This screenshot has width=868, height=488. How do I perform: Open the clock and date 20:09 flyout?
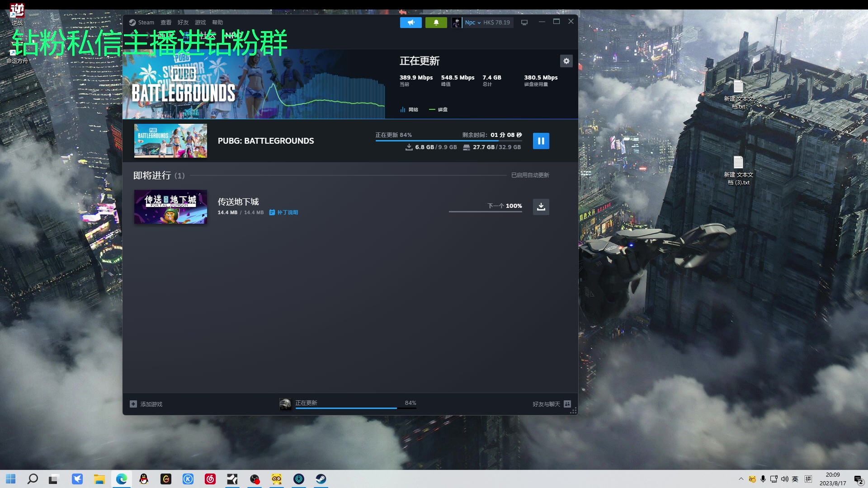coord(833,479)
